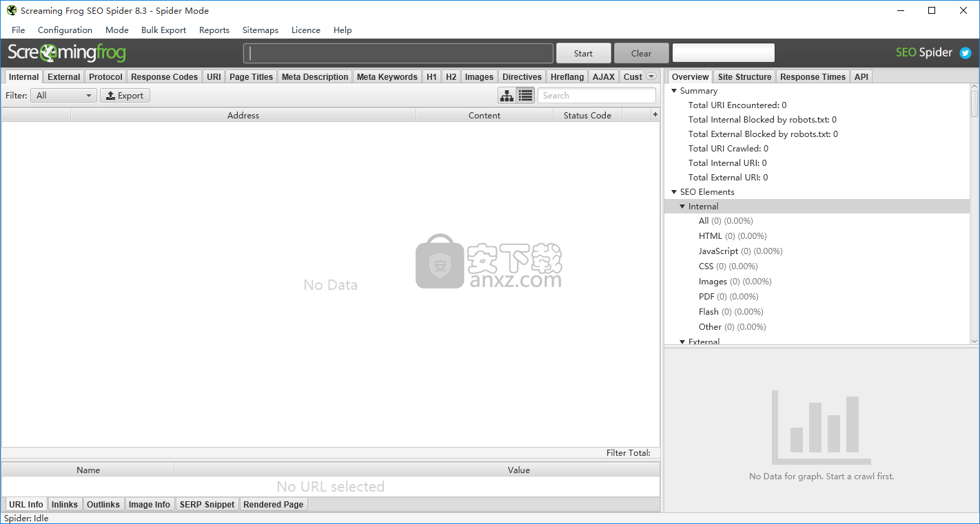Click the Screaming Frog logo
This screenshot has height=524, width=980.
[x=67, y=53]
